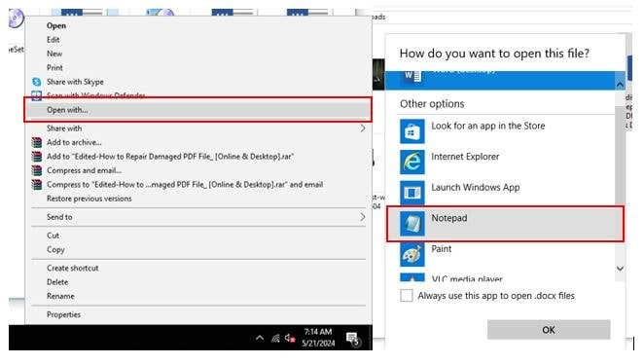Open Properties from the context menu

pos(63,314)
